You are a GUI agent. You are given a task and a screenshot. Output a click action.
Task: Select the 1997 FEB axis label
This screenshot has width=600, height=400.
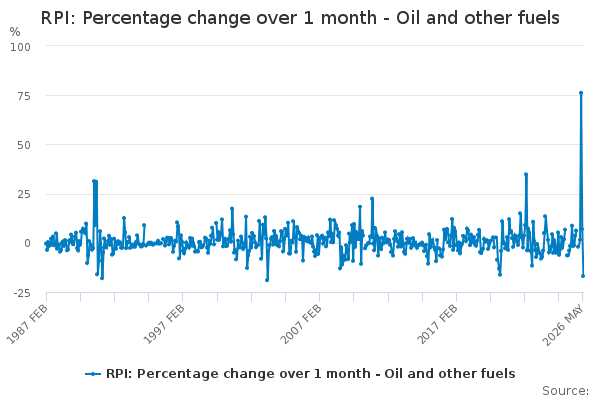[164, 325]
